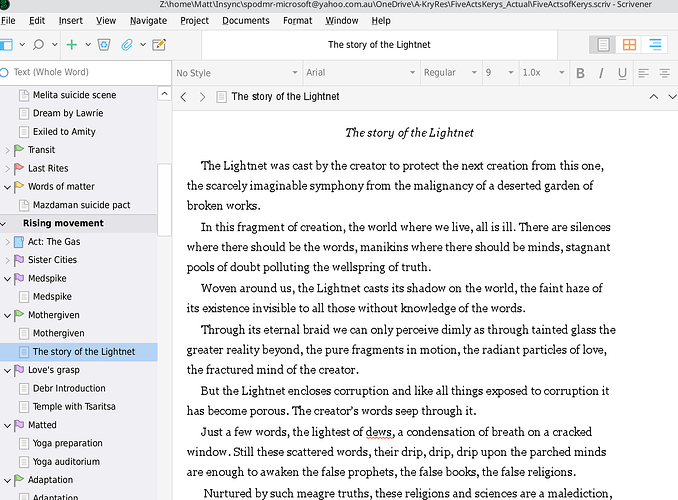Click the Text (Whole Word) search field
The height and width of the screenshot is (500, 678).
pyautogui.click(x=86, y=72)
